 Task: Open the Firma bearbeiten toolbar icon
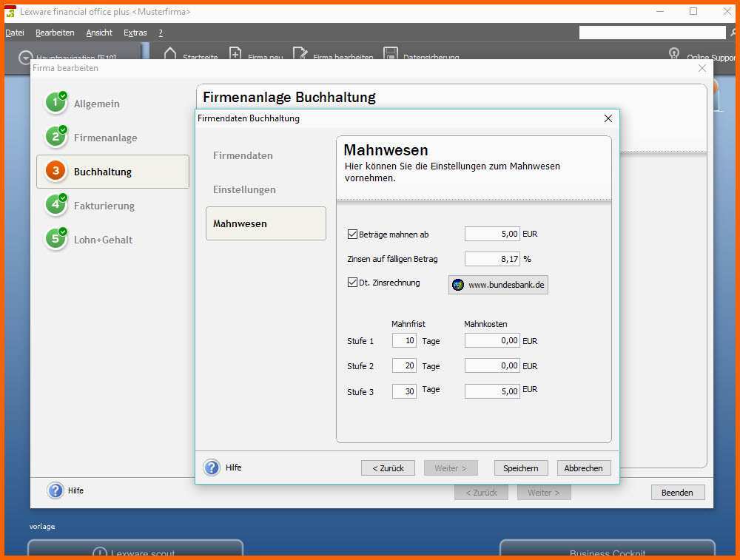pyautogui.click(x=300, y=53)
